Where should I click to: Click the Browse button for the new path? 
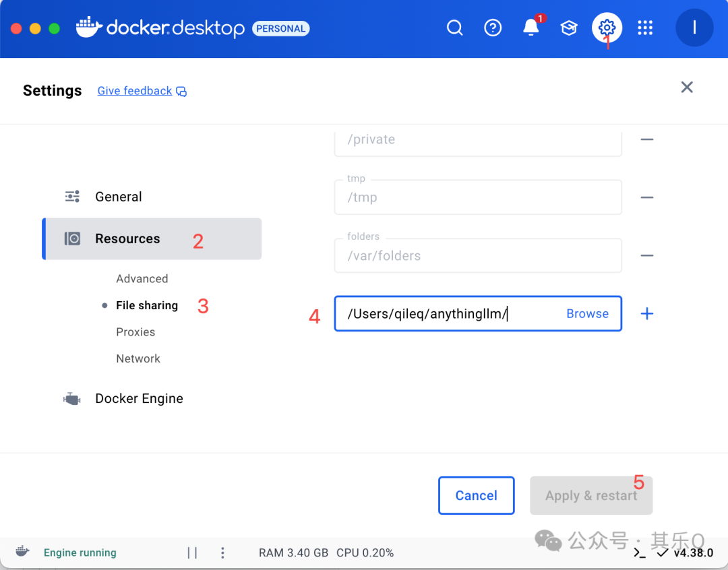[587, 313]
